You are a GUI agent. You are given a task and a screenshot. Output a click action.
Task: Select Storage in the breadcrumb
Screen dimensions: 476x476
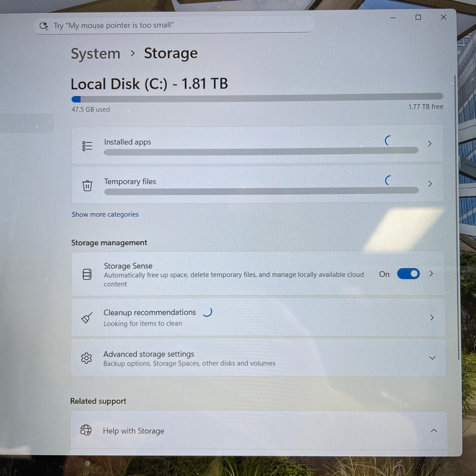click(x=171, y=53)
